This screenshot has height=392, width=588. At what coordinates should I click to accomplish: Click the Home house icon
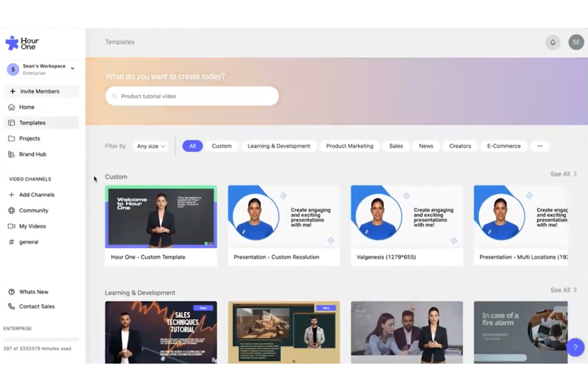[x=12, y=107]
